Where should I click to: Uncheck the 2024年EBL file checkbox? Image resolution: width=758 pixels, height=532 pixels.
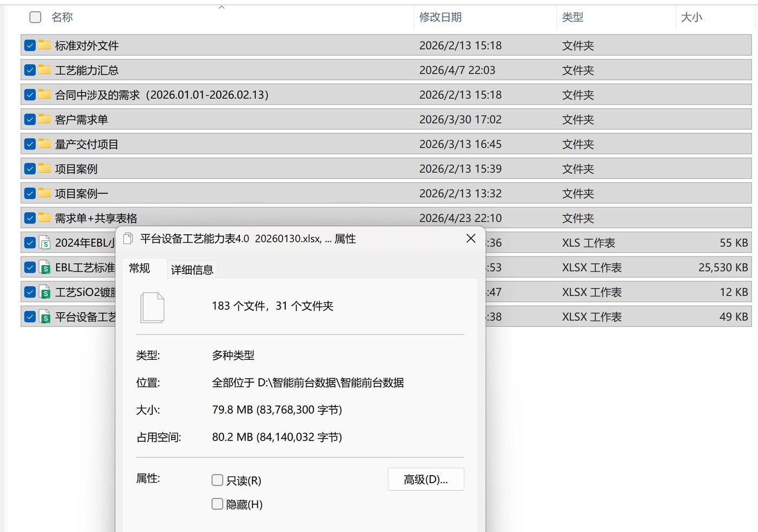[30, 243]
